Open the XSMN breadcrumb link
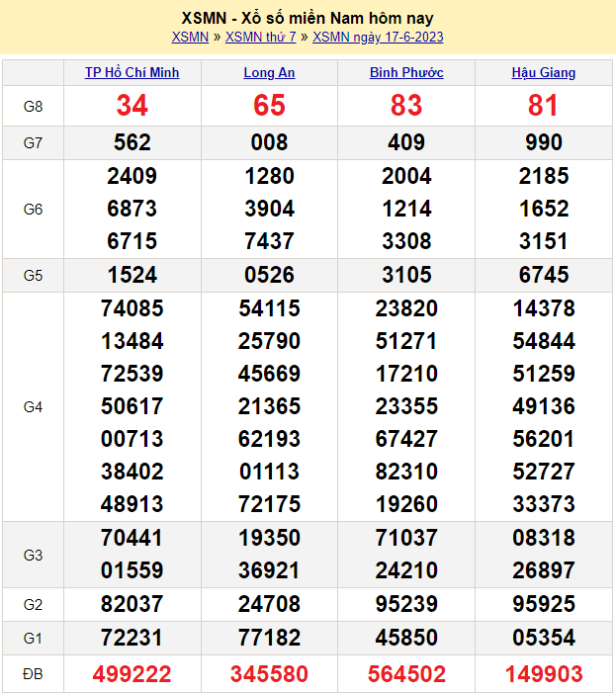 [x=190, y=38]
